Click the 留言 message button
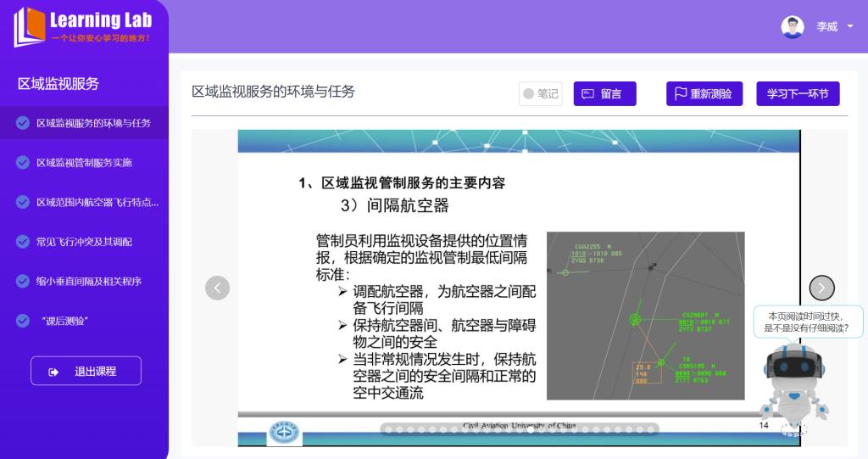This screenshot has width=868, height=459. pos(604,94)
